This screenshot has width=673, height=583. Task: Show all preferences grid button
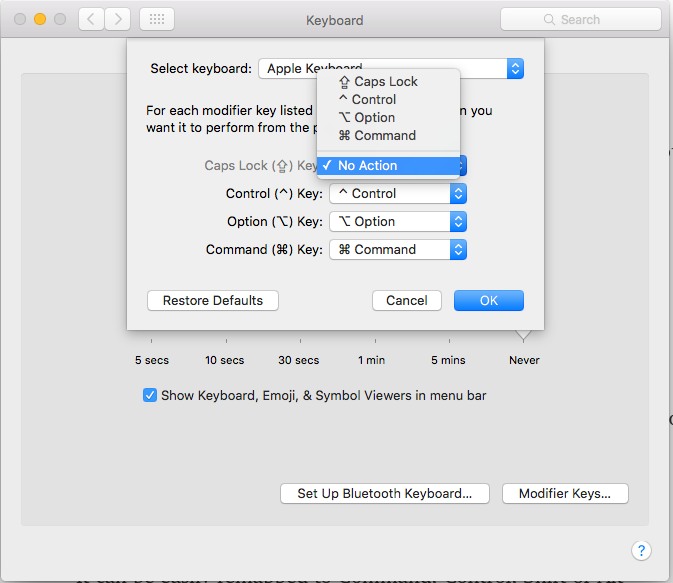click(x=157, y=19)
